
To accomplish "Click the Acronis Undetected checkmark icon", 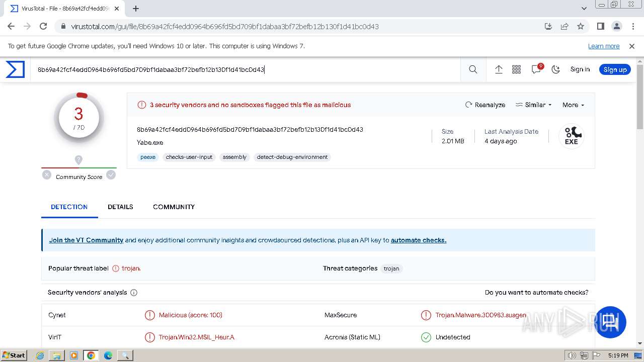I will pos(426,337).
